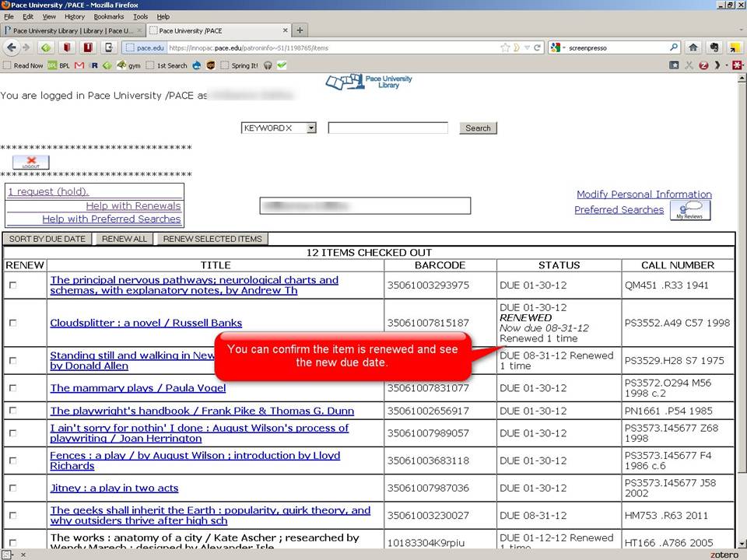Click the headphones bookmark icon
Viewport: 747px width, 560px height.
click(268, 65)
